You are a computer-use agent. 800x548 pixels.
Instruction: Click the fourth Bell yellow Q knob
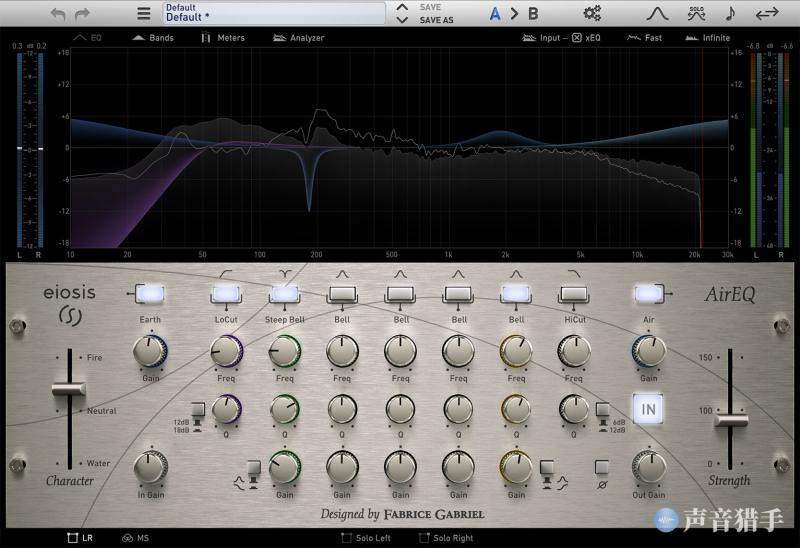(516, 409)
